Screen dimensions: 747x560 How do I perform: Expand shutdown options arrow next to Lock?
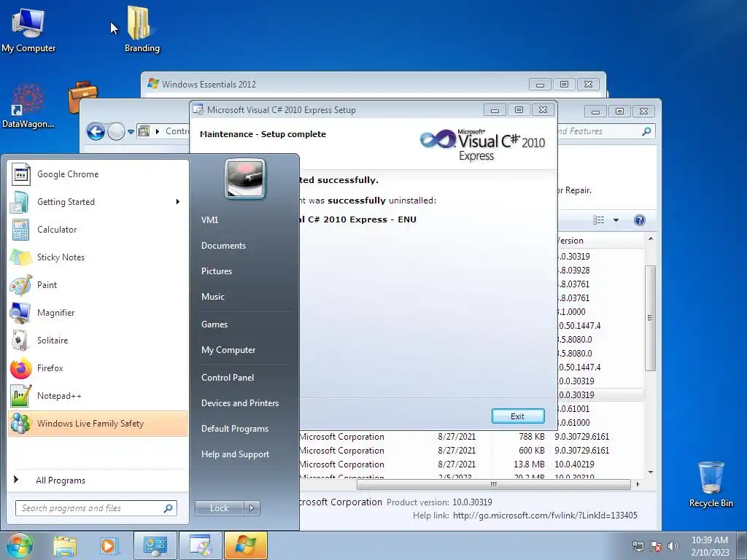click(x=252, y=508)
